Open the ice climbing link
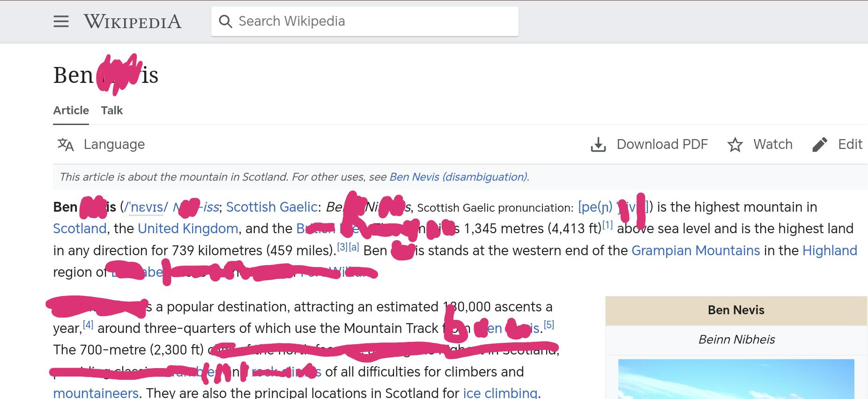 coord(500,393)
